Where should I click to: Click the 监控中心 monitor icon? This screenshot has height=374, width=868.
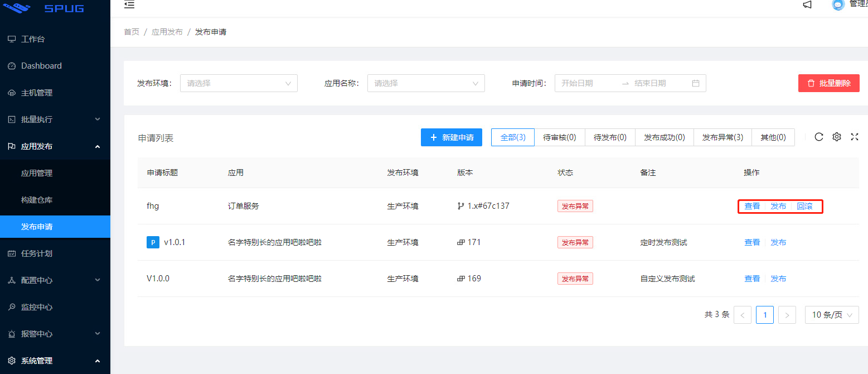point(12,307)
